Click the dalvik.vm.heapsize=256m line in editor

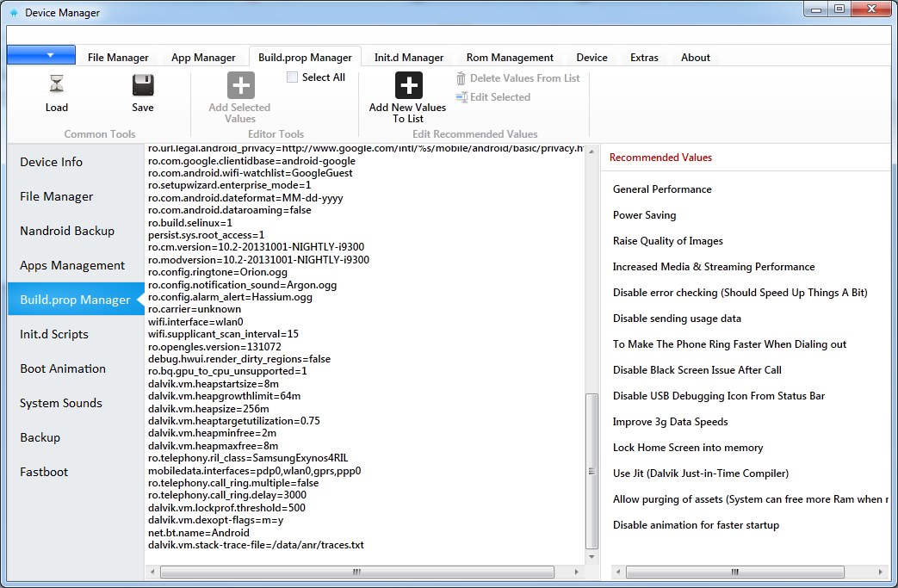click(x=208, y=409)
